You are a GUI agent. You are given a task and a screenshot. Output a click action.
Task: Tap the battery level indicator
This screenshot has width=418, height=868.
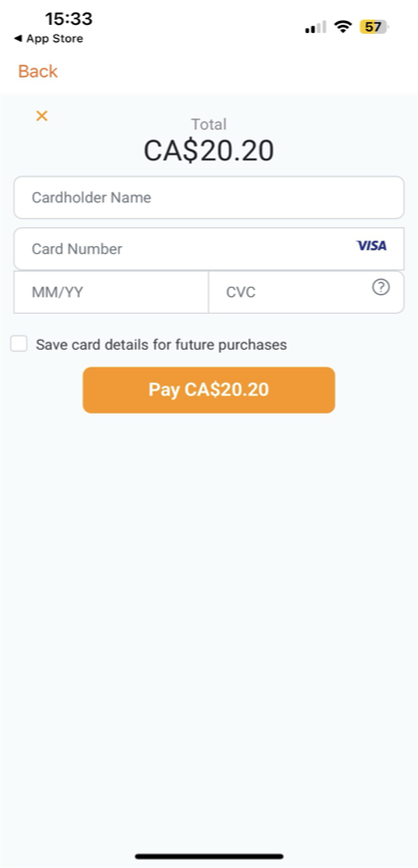[x=374, y=27]
